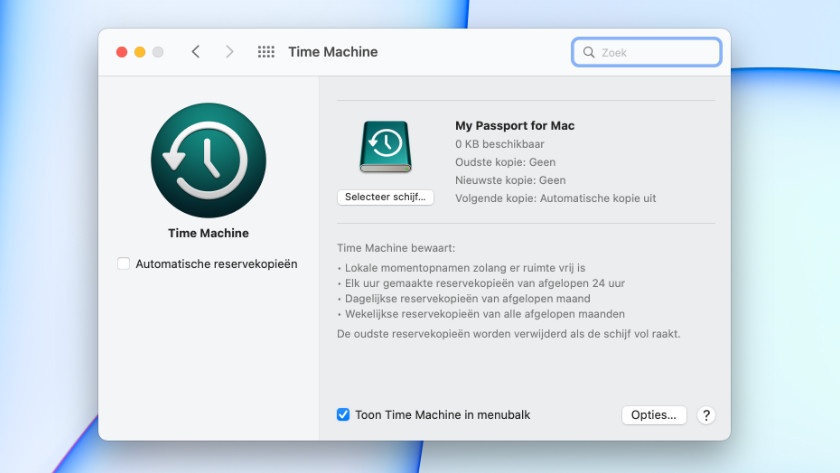Click the Time Machine window title
The image size is (840, 473).
[x=333, y=52]
